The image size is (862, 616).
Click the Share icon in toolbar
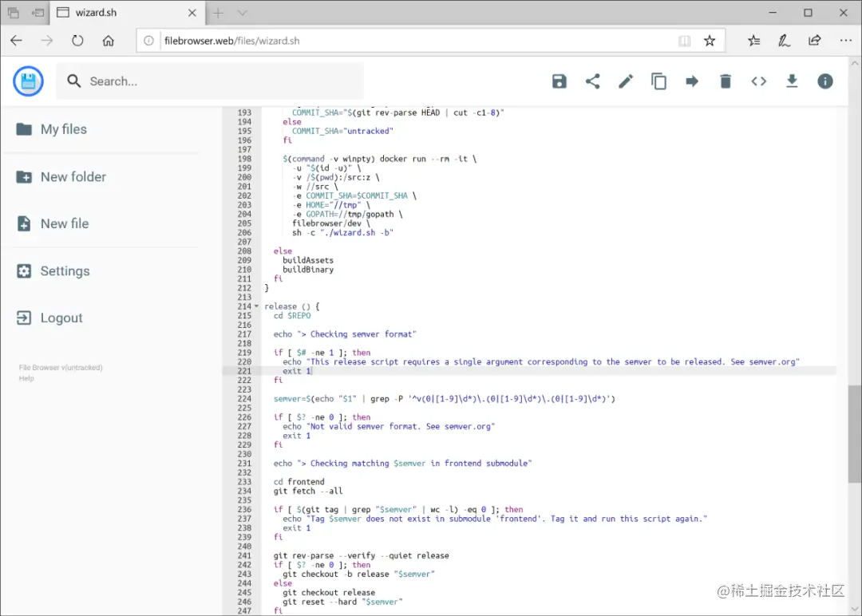point(592,81)
